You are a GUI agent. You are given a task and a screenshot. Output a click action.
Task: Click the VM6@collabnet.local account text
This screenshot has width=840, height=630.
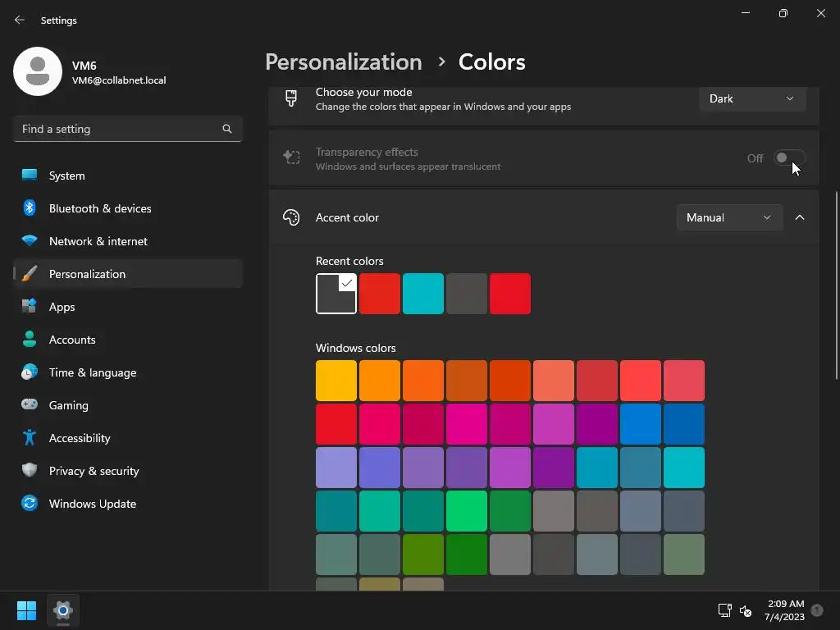point(119,80)
